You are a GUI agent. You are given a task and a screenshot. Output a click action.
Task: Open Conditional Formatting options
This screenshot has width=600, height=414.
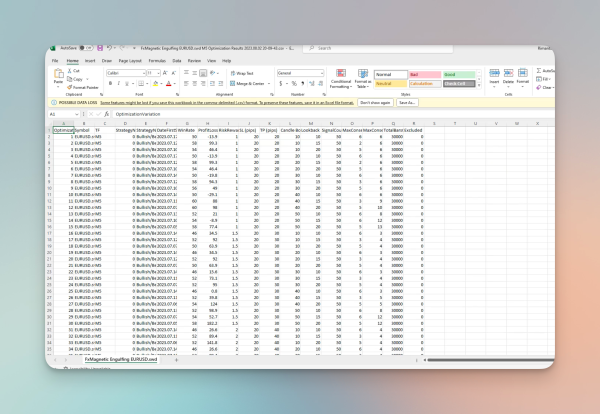341,78
